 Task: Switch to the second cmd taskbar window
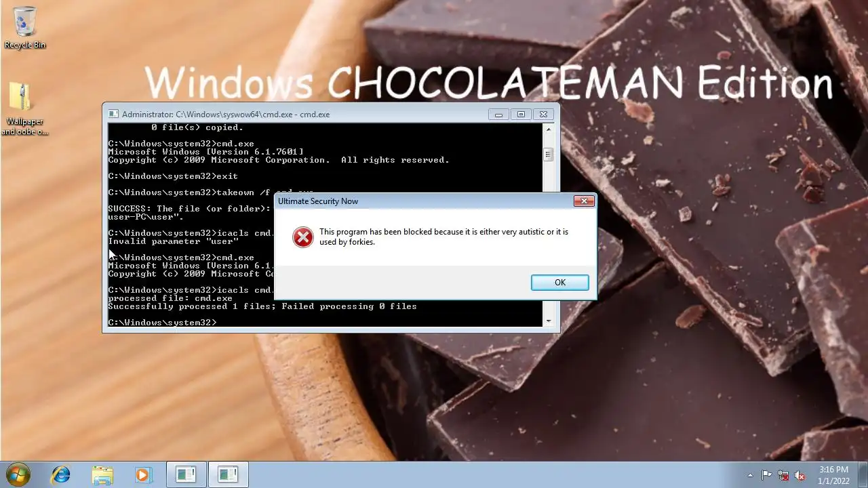(x=228, y=474)
